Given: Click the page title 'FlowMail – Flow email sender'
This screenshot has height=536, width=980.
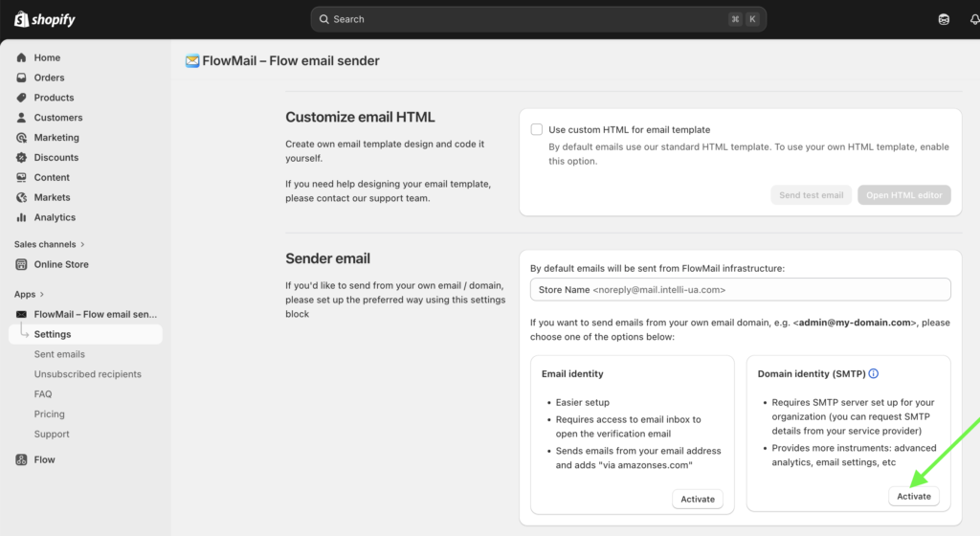Looking at the screenshot, I should [x=291, y=60].
